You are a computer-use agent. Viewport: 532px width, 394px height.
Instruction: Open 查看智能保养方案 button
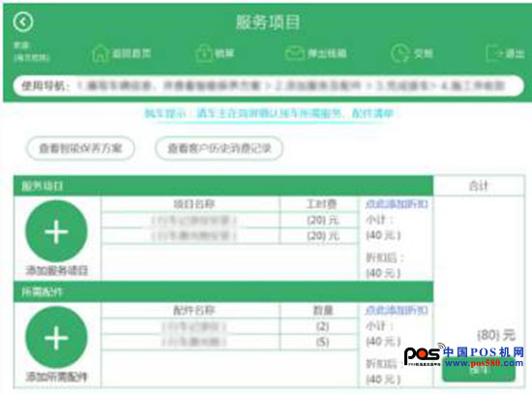80,148
